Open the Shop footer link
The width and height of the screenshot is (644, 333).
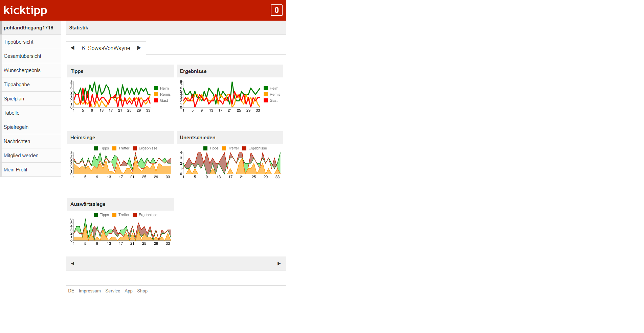point(142,291)
